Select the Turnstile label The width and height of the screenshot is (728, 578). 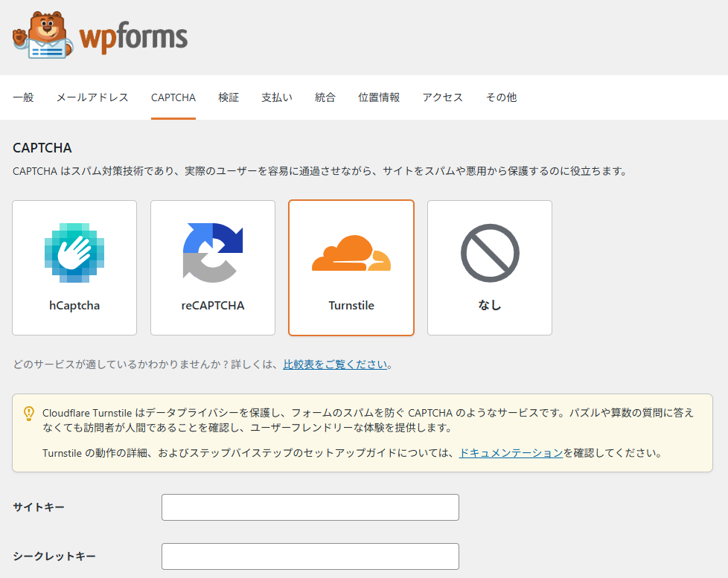pyautogui.click(x=351, y=305)
